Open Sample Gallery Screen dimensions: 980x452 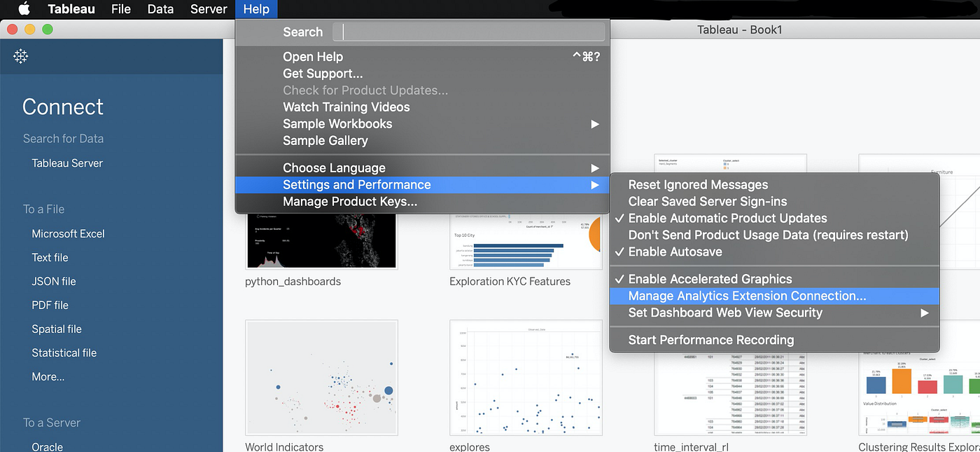coord(423,141)
